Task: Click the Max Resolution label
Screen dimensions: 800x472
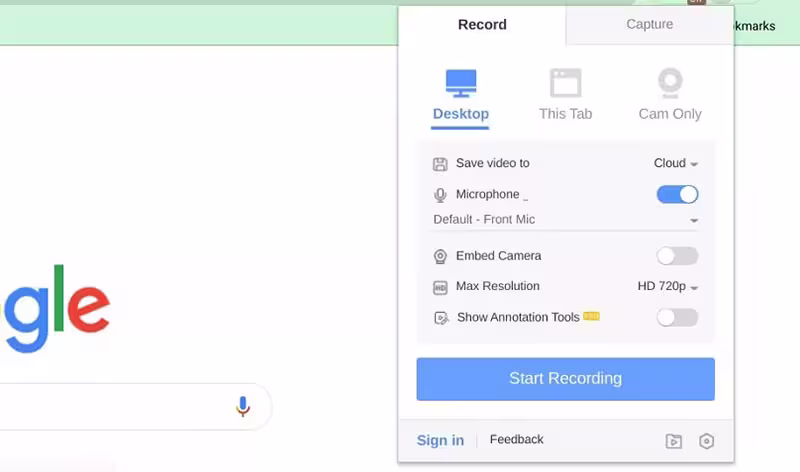Action: [x=497, y=286]
